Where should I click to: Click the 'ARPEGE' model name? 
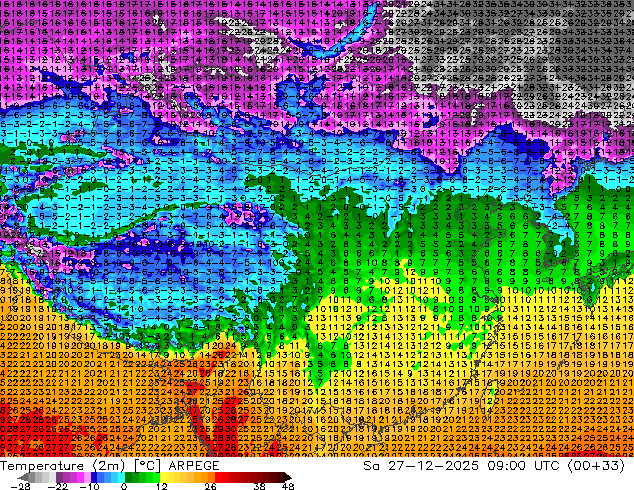click(x=194, y=466)
